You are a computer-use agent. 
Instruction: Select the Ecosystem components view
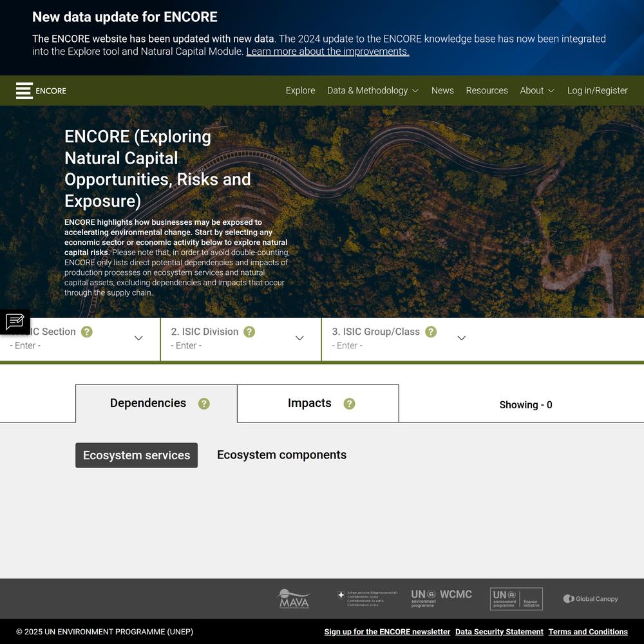[x=281, y=455]
